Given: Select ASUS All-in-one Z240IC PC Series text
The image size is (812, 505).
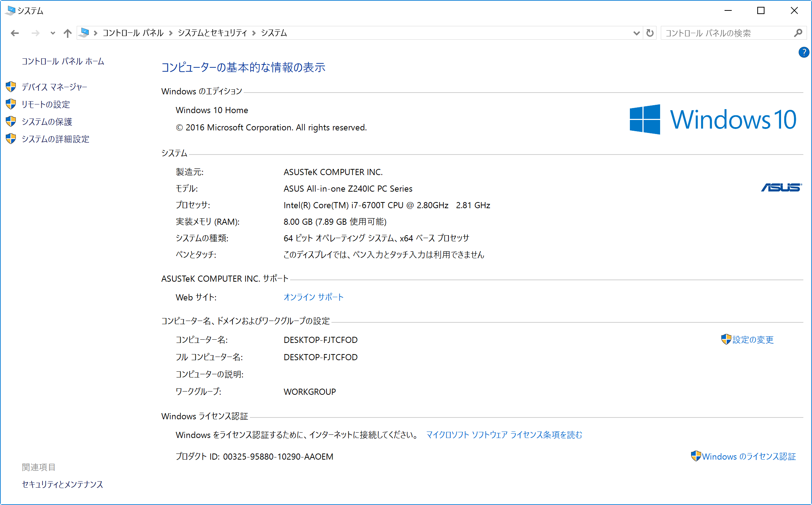Looking at the screenshot, I should click(348, 188).
